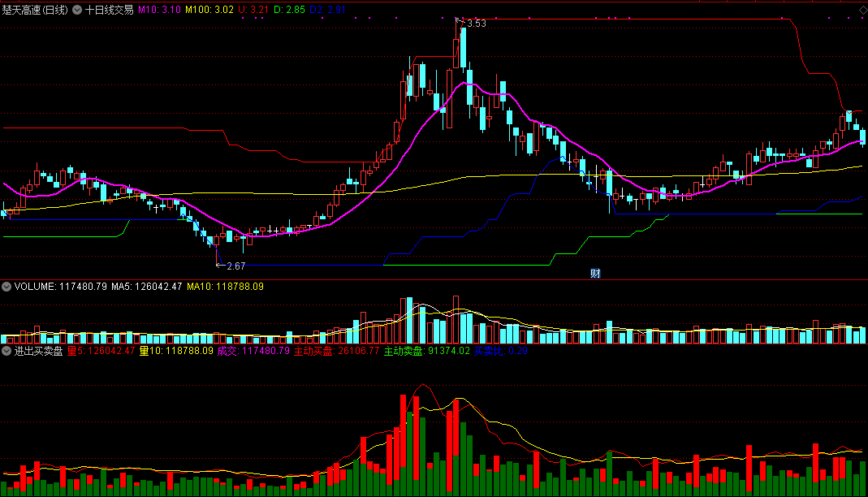
Task: Click the D: 2.85 indicator value
Action: click(289, 10)
